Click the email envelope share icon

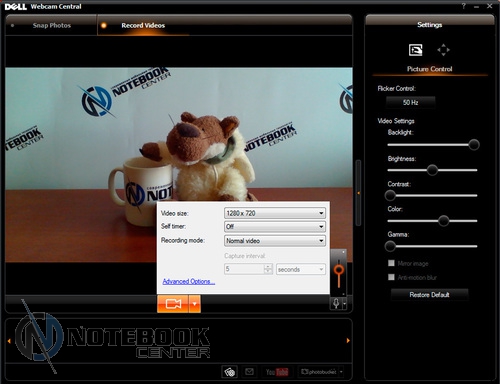(x=249, y=371)
